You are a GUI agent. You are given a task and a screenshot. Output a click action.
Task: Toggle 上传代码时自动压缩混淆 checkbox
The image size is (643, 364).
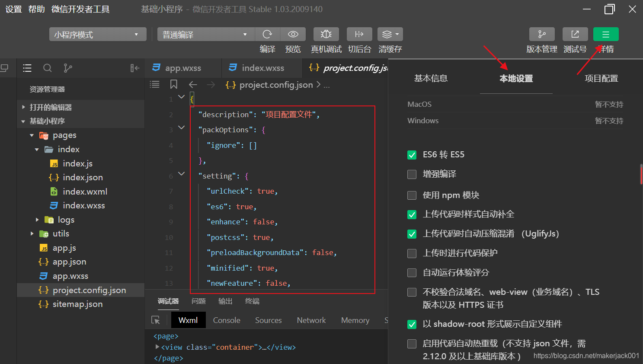(412, 234)
